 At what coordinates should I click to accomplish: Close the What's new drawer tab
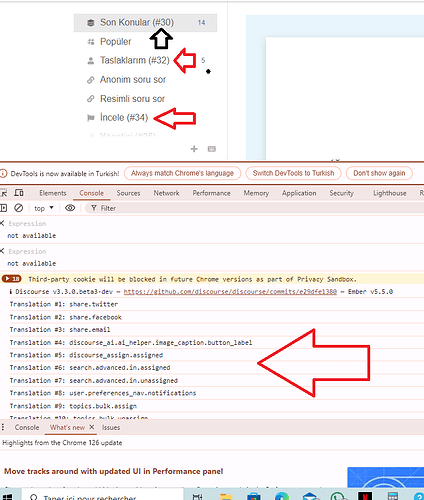[92, 427]
